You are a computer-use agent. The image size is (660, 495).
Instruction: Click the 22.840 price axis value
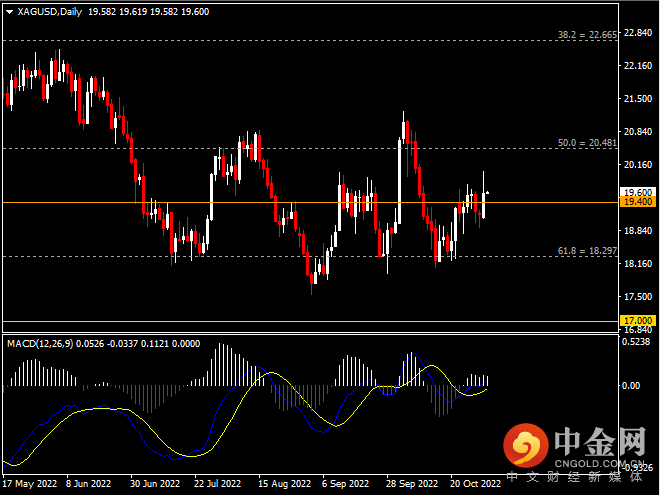(638, 33)
